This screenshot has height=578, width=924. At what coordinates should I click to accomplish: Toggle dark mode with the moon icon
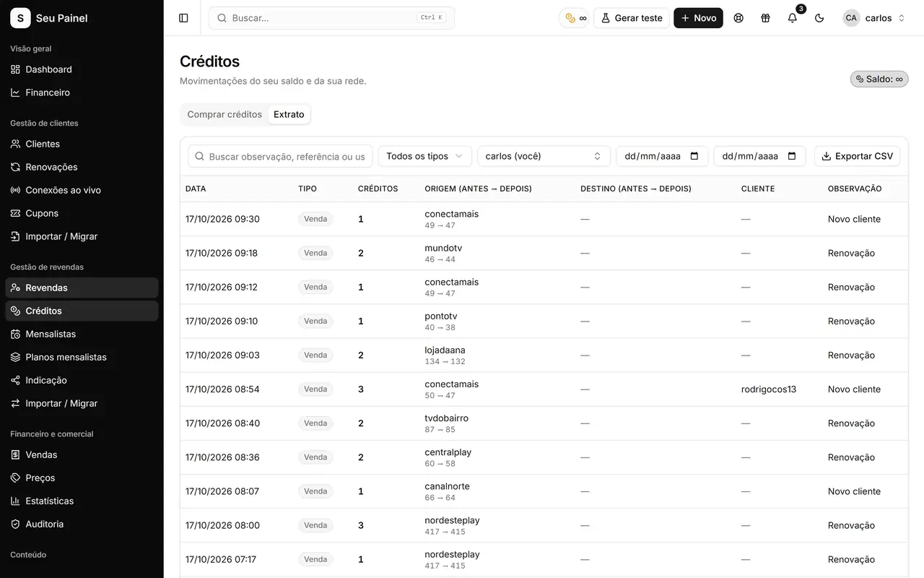819,18
